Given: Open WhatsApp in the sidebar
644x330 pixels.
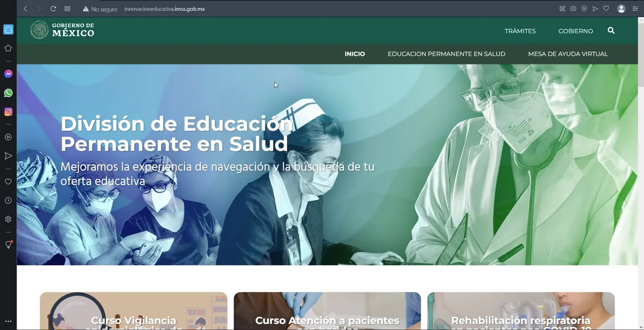Looking at the screenshot, I should click(x=8, y=93).
